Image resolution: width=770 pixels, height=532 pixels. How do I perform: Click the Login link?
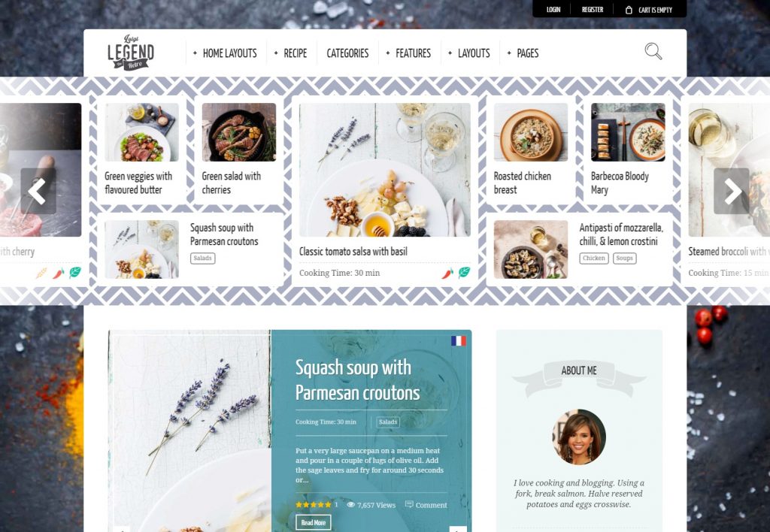point(553,10)
